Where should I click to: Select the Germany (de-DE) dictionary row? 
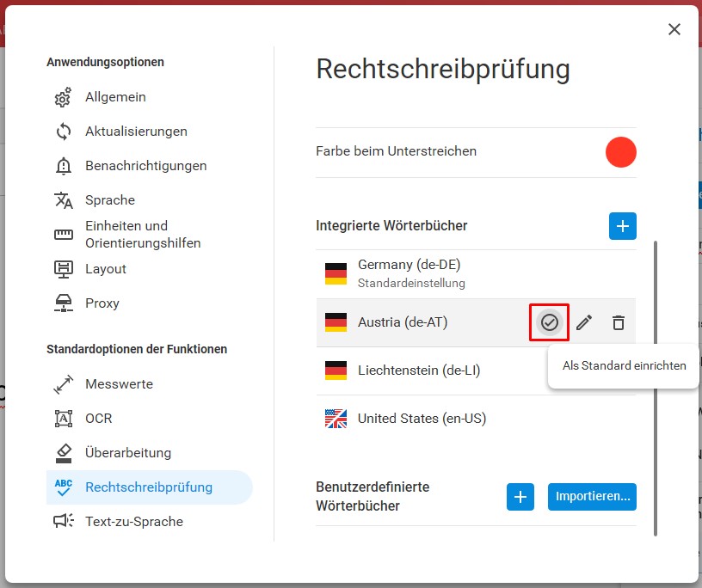click(x=476, y=274)
